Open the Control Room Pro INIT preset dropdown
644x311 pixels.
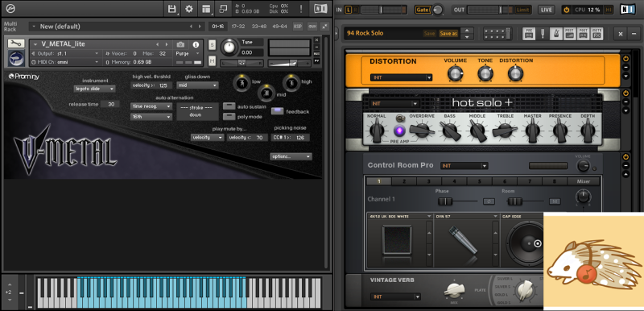coord(464,165)
